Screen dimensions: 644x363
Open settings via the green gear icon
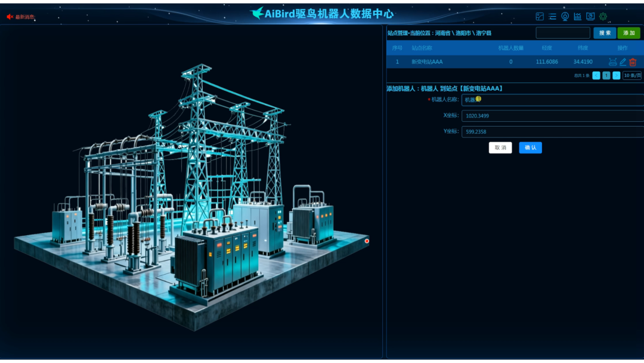pos(603,17)
